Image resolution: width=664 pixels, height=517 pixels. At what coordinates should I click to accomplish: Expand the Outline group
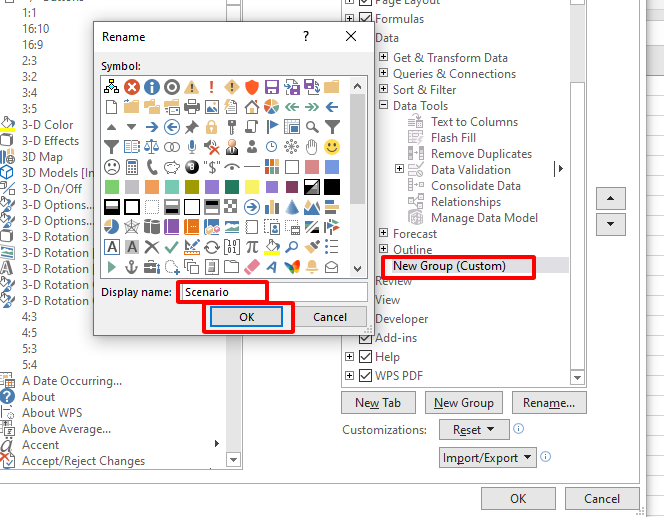383,249
